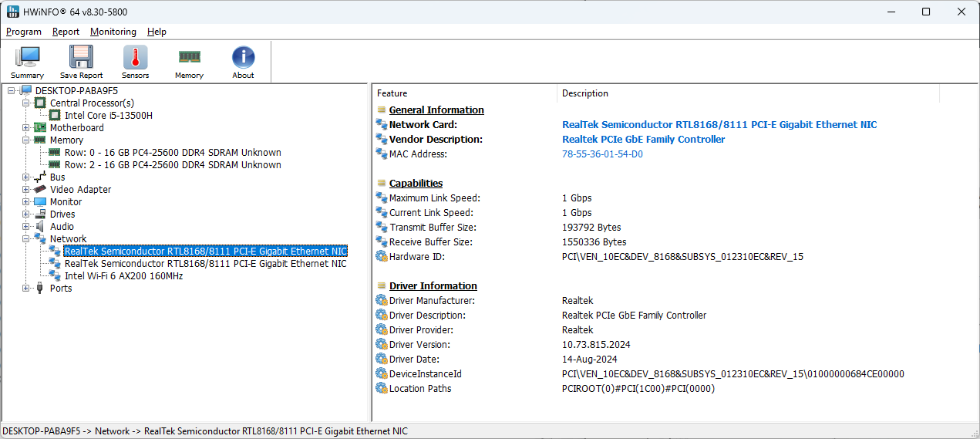
Task: Select Intel Wi-Fi 6 AX200 160MHz entry
Action: point(124,275)
